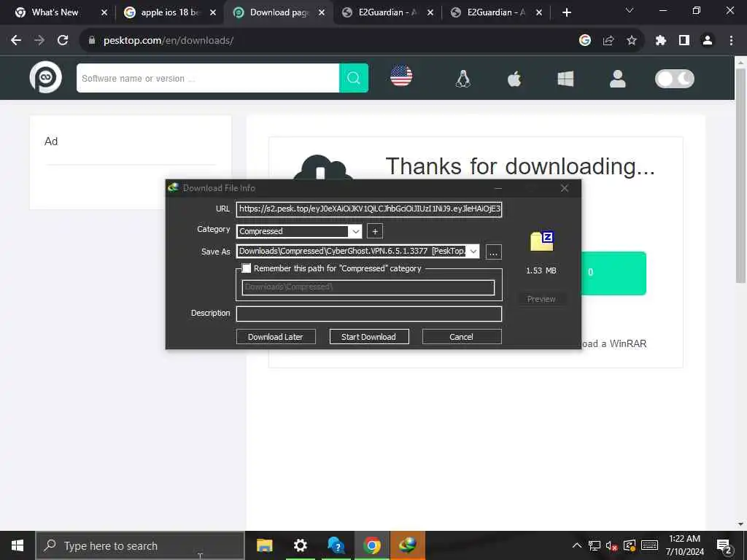
Task: Open the user account icon on Pesktop
Action: point(617,79)
